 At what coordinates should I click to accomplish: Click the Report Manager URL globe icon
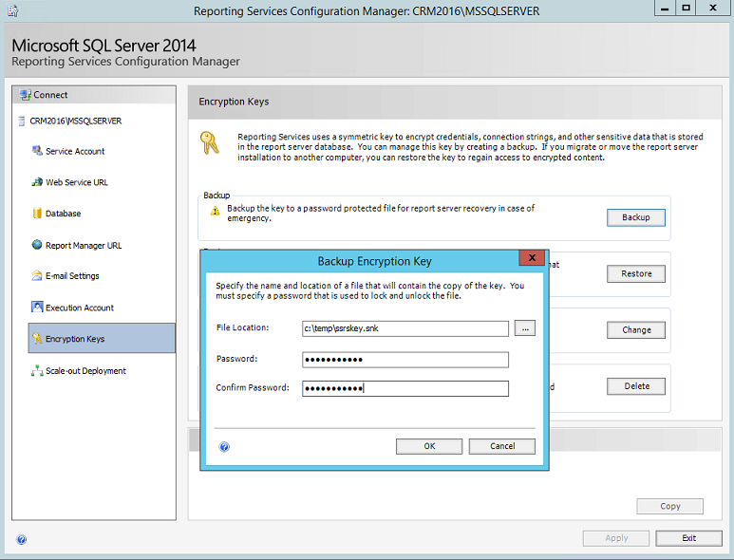pos(37,245)
